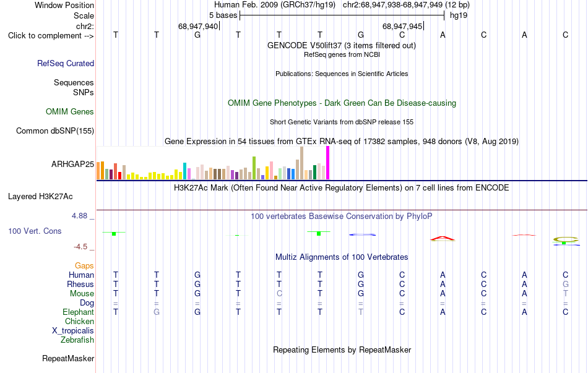Click the 'H3K27Ac Mark' ENCODE track title
This screenshot has height=373, width=588.
click(342, 188)
